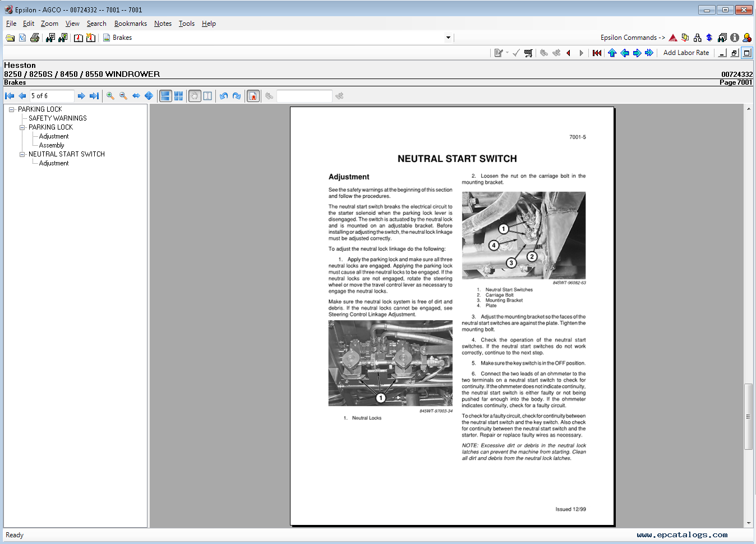This screenshot has height=544, width=756.
Task: Open the Brakes combo box dropdown arrow
Action: pos(448,38)
